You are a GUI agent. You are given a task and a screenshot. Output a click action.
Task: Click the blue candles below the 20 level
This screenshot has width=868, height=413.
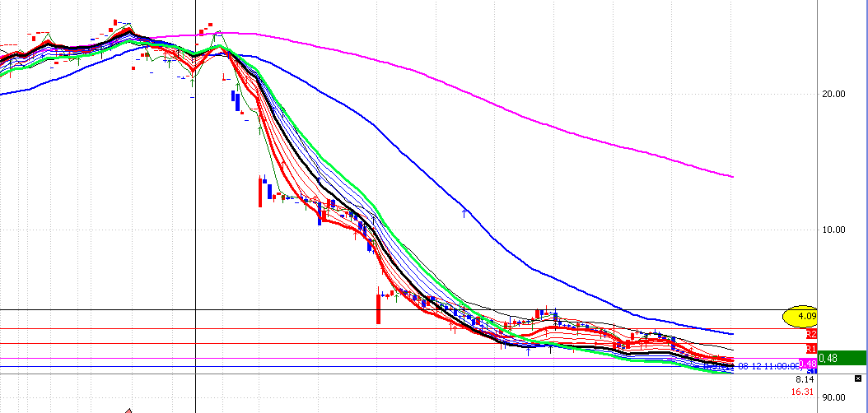click(236, 101)
